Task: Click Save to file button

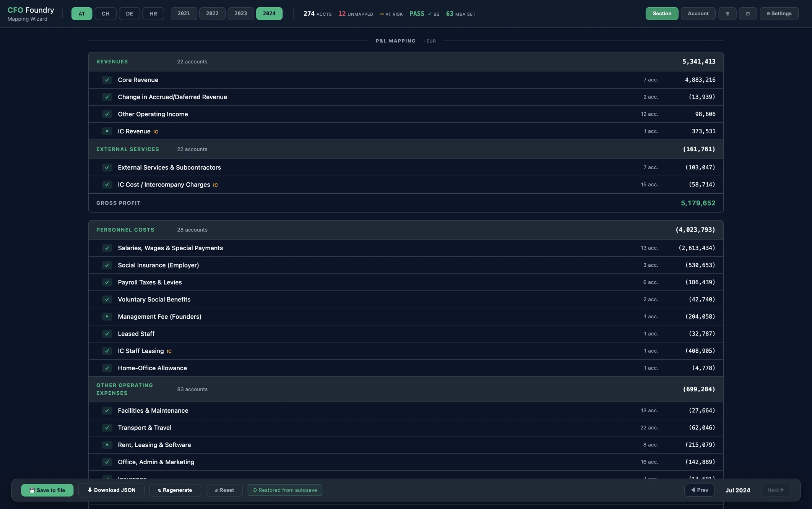Action: pos(47,490)
